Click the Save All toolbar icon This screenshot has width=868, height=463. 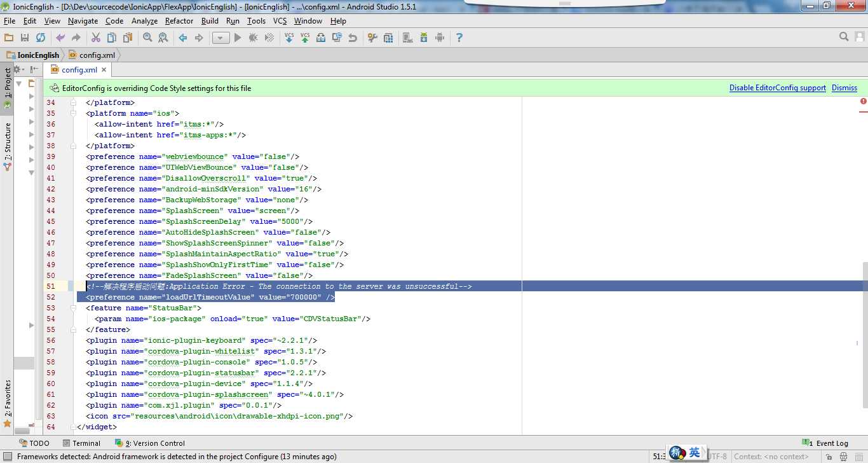click(25, 38)
